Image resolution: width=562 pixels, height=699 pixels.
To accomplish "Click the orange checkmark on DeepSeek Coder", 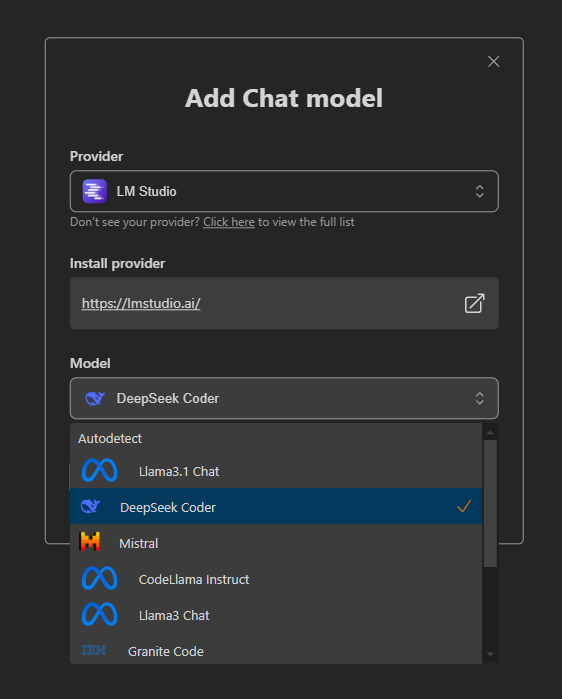I will 464,506.
